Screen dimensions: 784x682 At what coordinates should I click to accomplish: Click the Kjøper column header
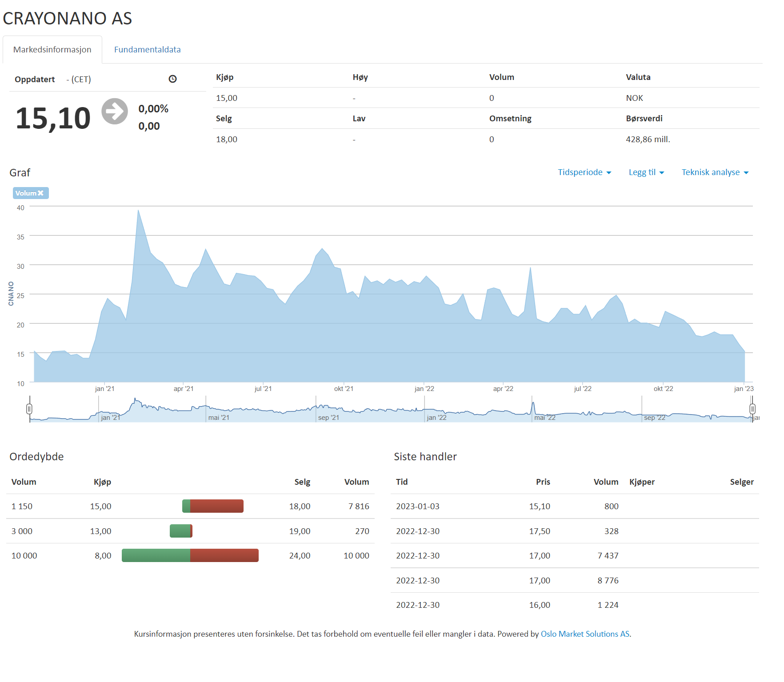click(642, 482)
